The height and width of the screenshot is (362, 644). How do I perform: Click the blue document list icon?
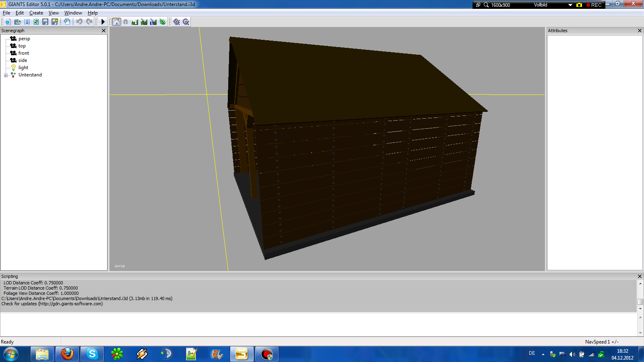click(27, 22)
